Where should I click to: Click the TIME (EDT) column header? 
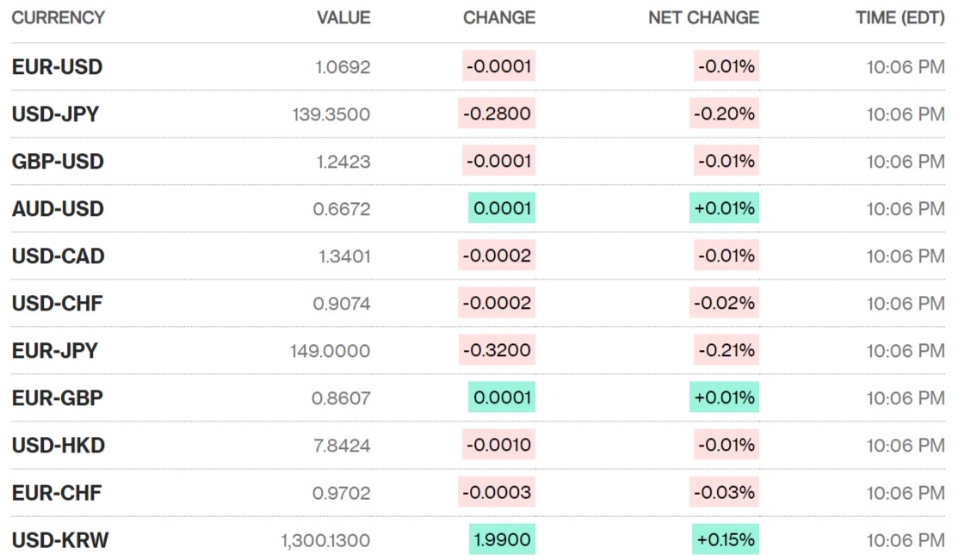[899, 18]
